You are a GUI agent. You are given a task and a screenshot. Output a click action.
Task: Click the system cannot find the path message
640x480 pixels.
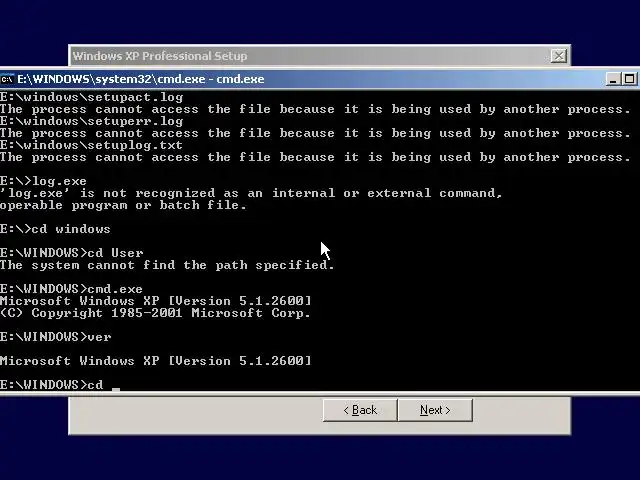click(167, 265)
